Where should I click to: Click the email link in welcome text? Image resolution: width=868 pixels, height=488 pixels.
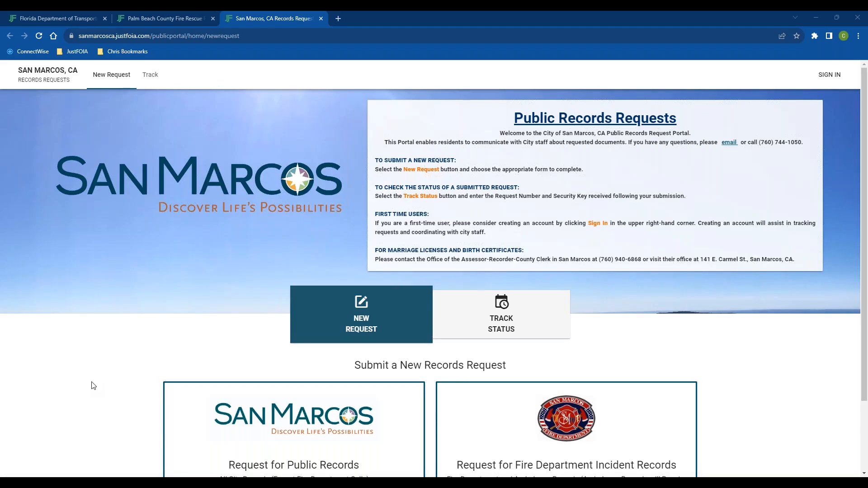tap(729, 142)
